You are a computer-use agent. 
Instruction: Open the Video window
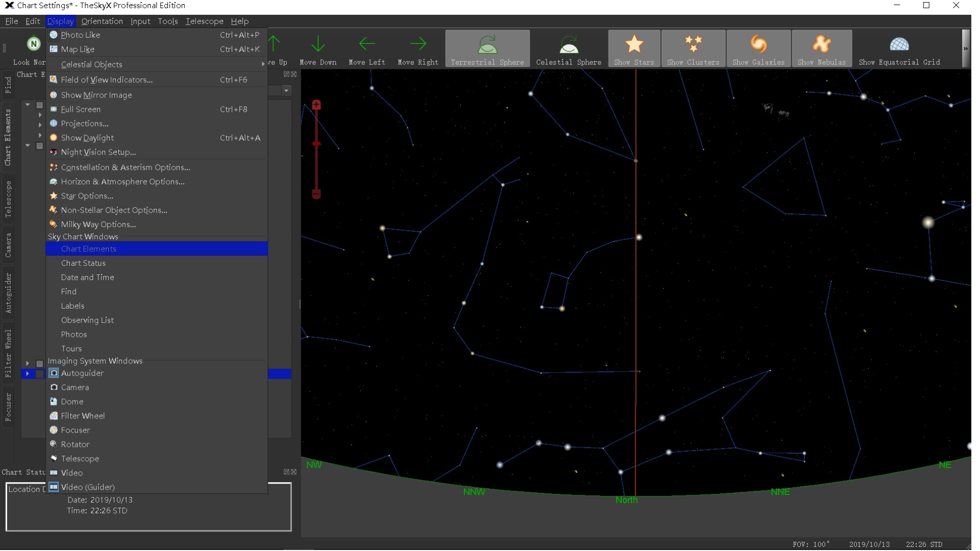point(157,473)
